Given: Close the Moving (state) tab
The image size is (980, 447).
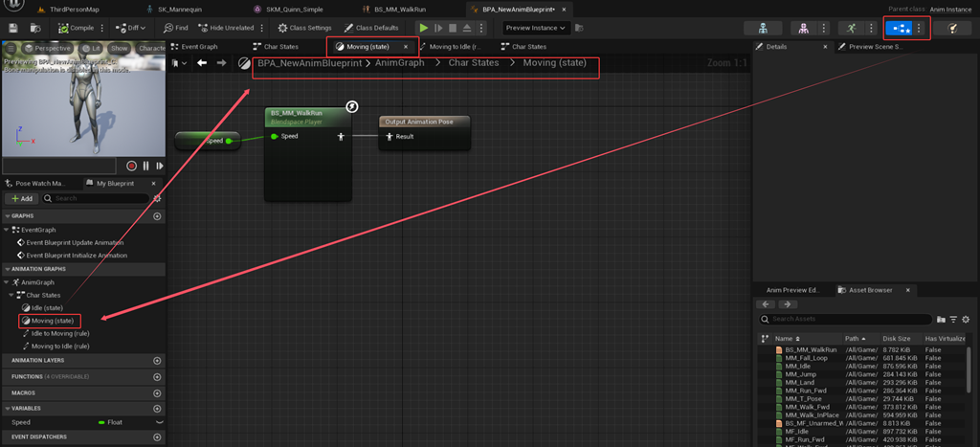Looking at the screenshot, I should (x=406, y=47).
